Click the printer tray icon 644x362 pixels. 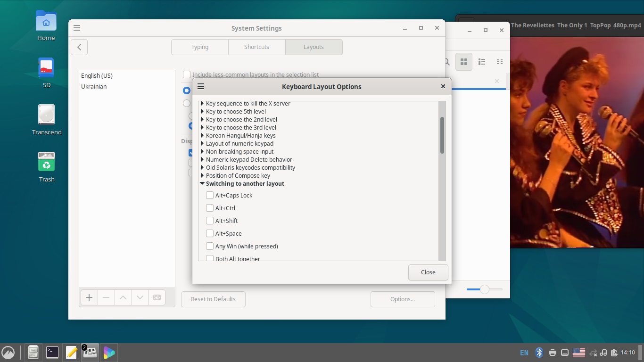pyautogui.click(x=552, y=352)
